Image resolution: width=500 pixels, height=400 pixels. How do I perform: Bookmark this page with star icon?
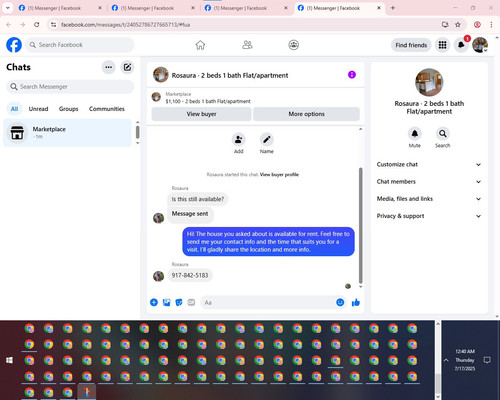(x=458, y=24)
